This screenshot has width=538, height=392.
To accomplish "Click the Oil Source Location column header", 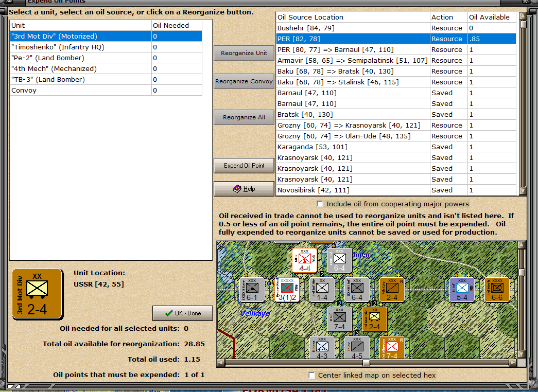I will [353, 17].
